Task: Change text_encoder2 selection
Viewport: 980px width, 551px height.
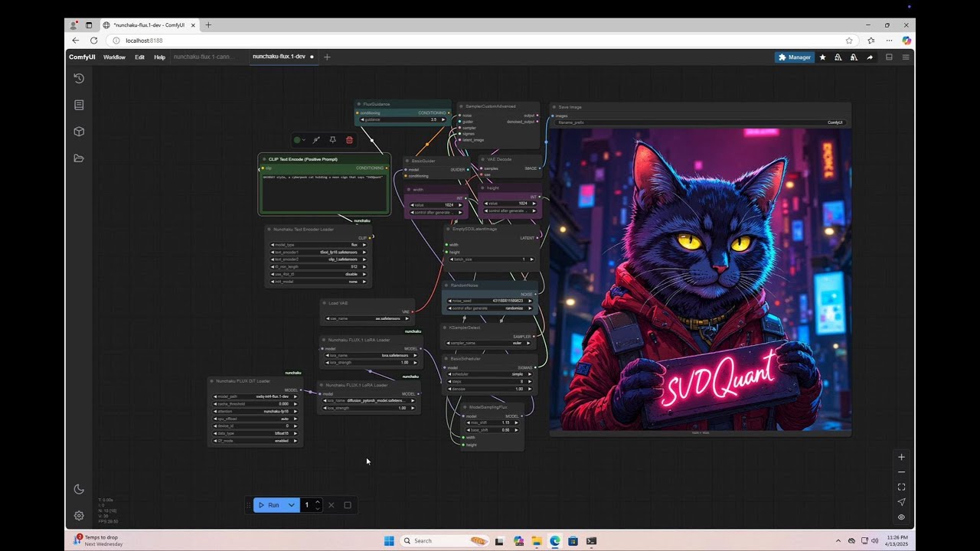Action: coord(318,259)
